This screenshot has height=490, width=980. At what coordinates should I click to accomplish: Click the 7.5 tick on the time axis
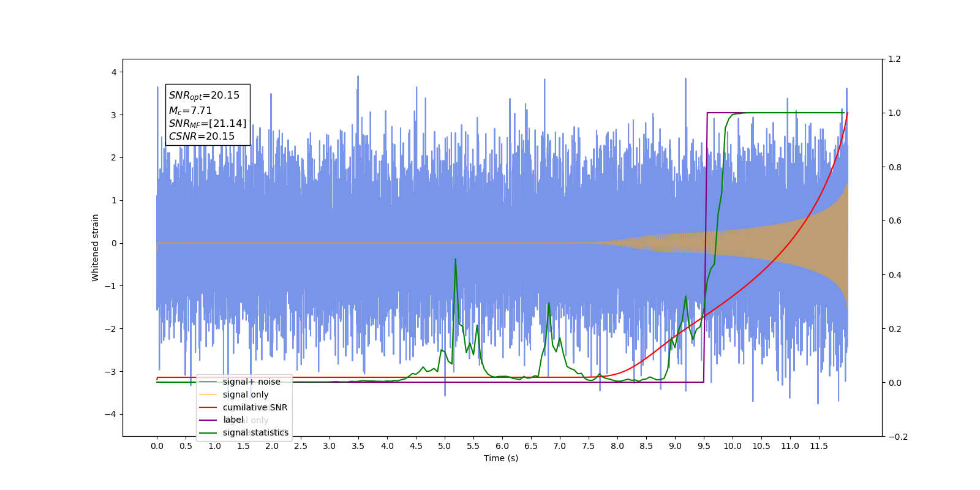589,446
